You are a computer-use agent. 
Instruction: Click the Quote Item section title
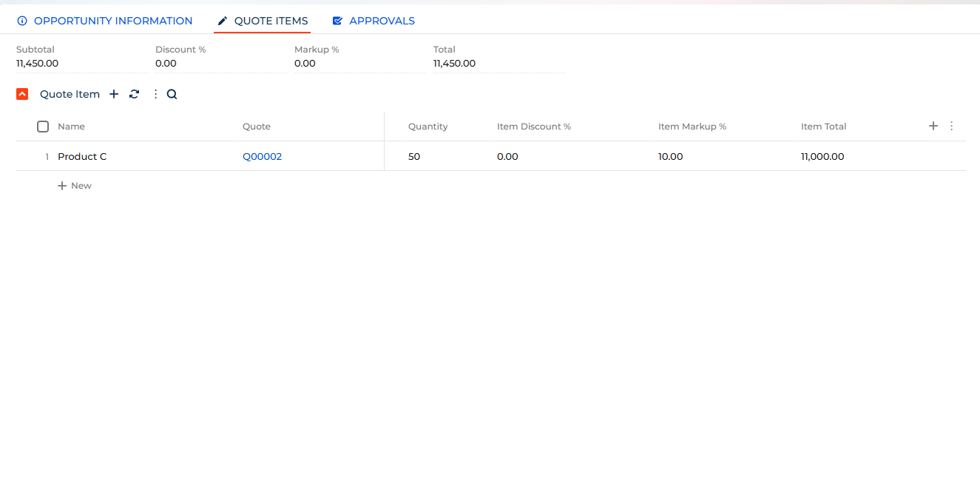(70, 94)
